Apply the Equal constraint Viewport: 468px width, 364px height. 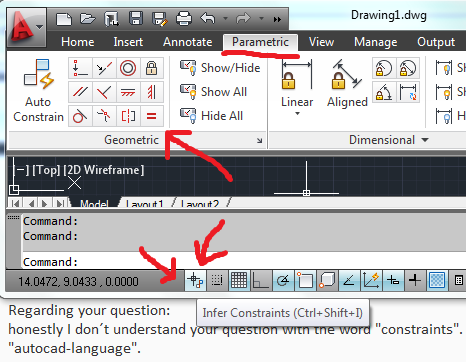pyautogui.click(x=152, y=116)
